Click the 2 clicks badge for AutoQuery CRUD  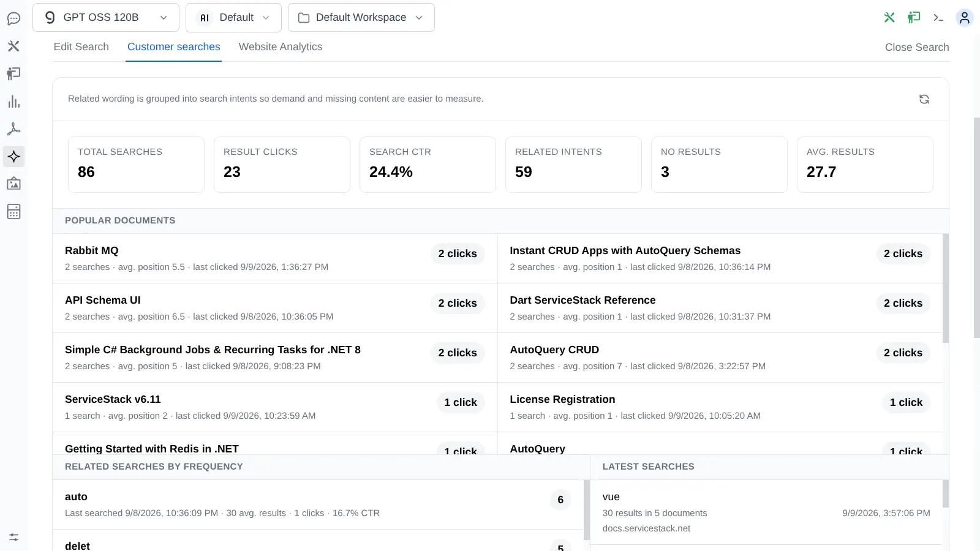tap(903, 353)
